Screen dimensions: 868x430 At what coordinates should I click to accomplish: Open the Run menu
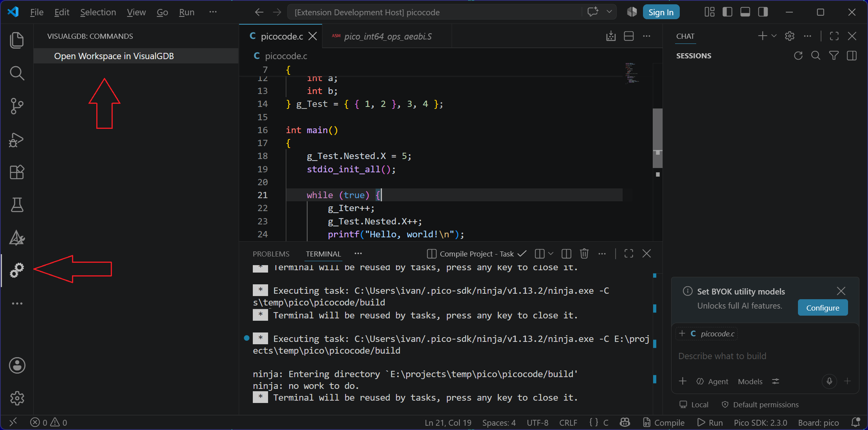[187, 12]
